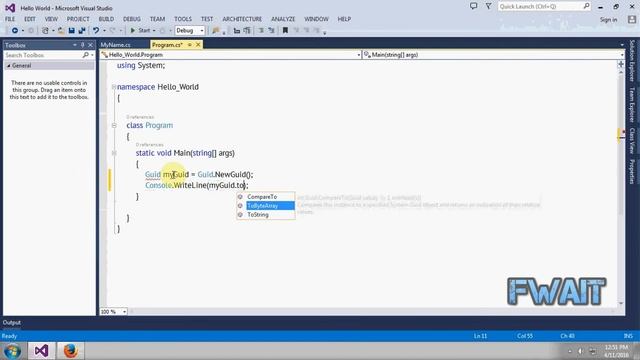Open the WINDOW menu
The height and width of the screenshot is (360, 640).
tap(316, 19)
